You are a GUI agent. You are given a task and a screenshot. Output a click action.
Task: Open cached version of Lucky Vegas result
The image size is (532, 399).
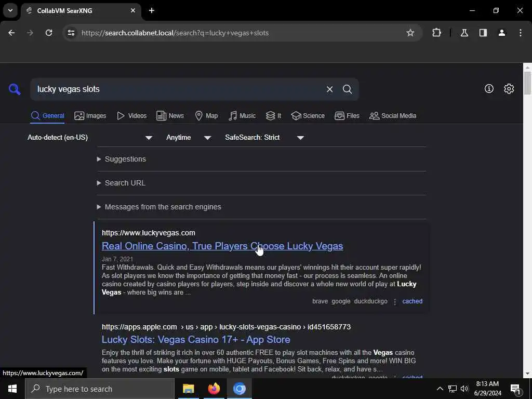(x=412, y=301)
